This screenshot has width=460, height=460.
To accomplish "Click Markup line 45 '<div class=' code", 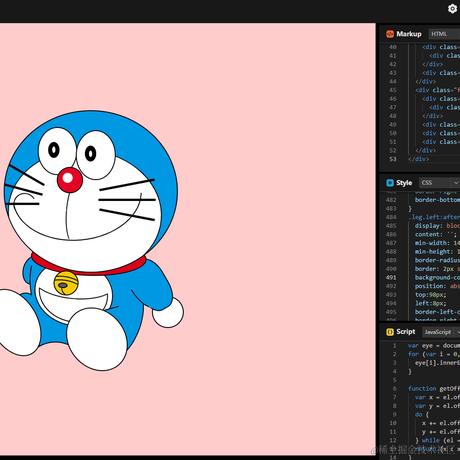I will point(437,90).
